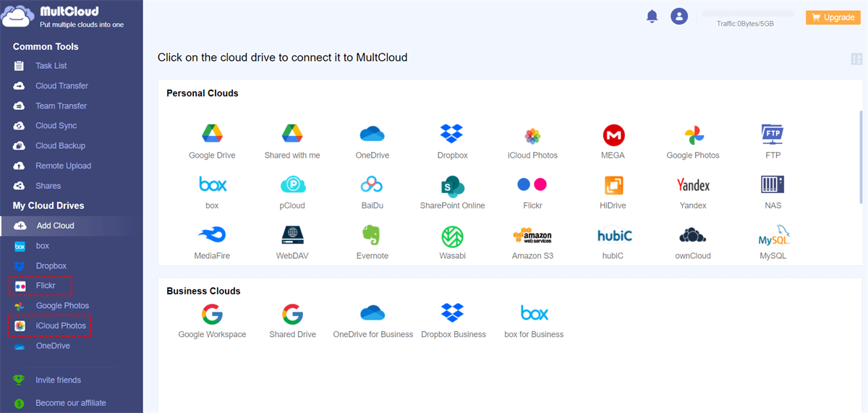Select the MEGA cloud icon
868x413 pixels.
(x=613, y=135)
